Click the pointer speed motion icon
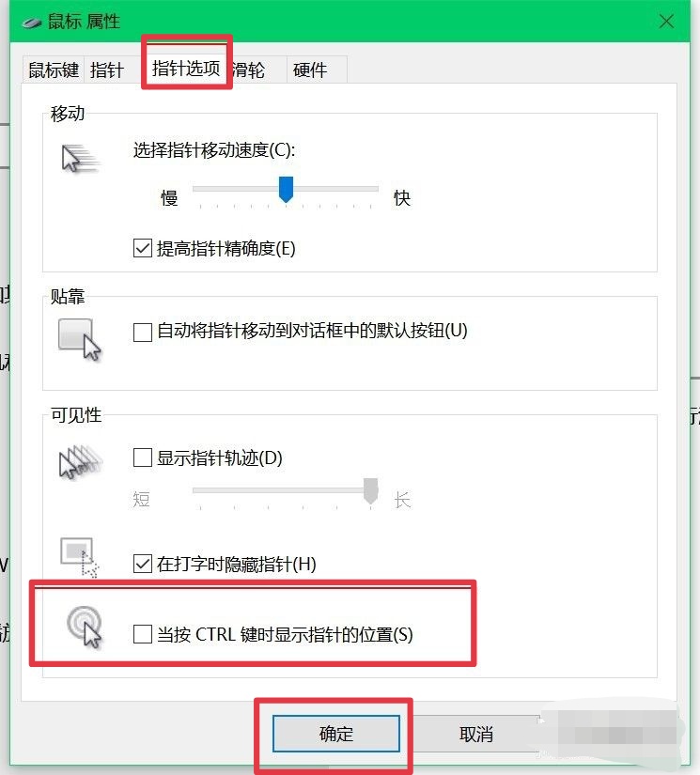700x775 pixels. pyautogui.click(x=81, y=159)
